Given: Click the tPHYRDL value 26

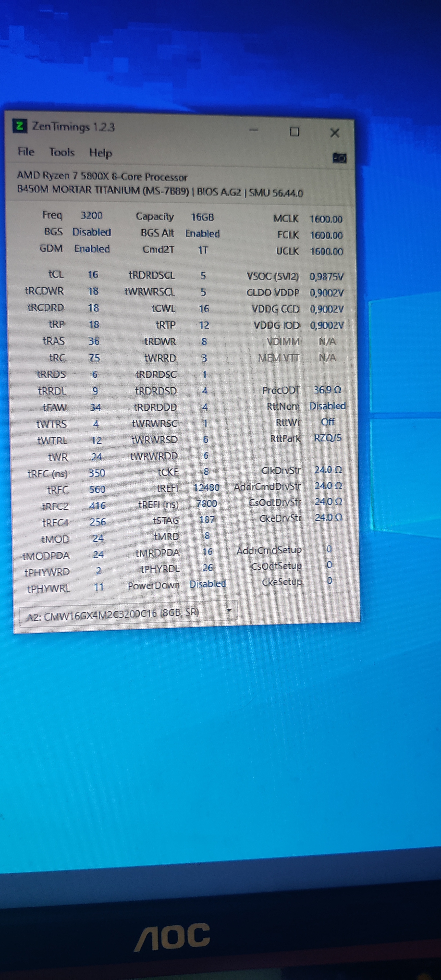Looking at the screenshot, I should [x=207, y=568].
